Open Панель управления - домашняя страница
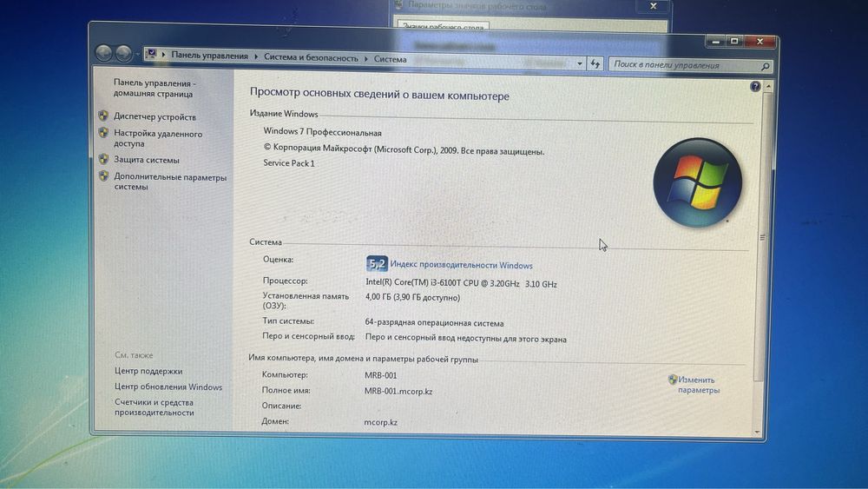This screenshot has height=489, width=868. pyautogui.click(x=155, y=89)
